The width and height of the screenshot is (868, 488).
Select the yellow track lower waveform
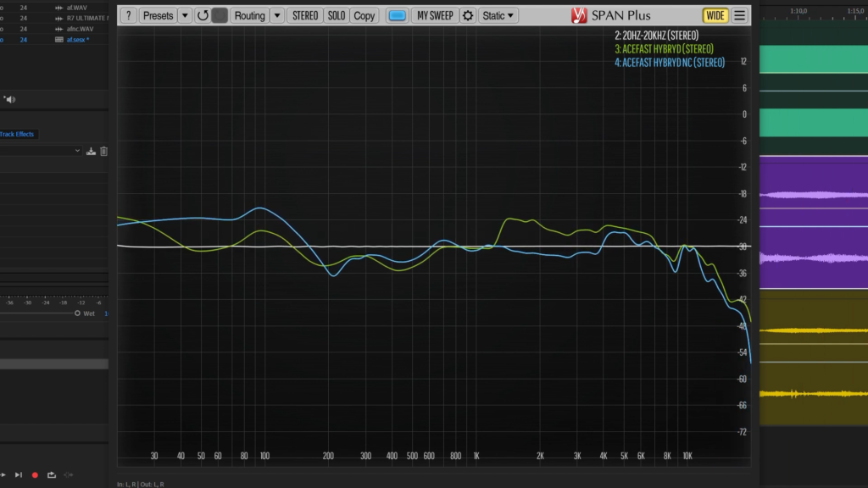pos(813,394)
